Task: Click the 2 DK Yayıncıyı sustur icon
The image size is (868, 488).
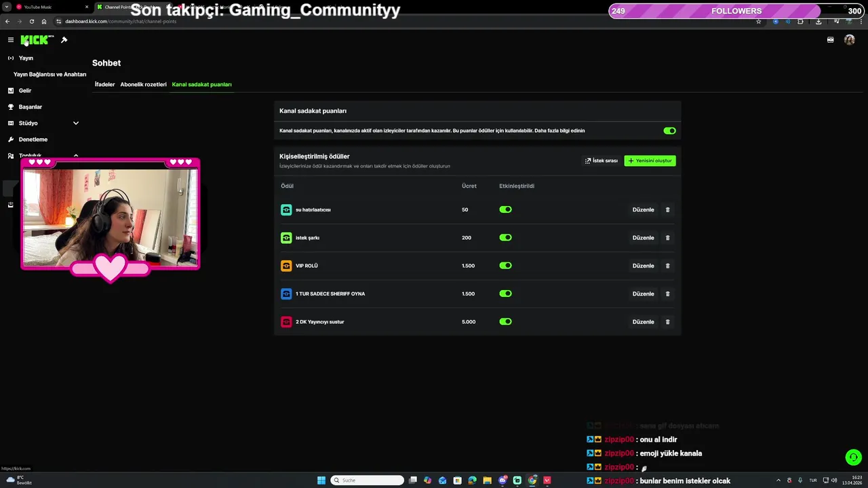Action: [x=286, y=322]
